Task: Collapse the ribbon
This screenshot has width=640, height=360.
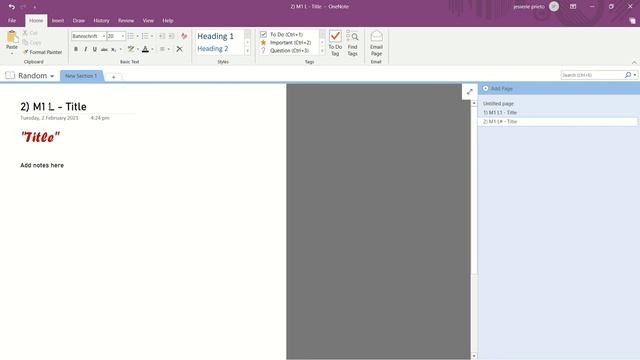Action: (x=634, y=62)
